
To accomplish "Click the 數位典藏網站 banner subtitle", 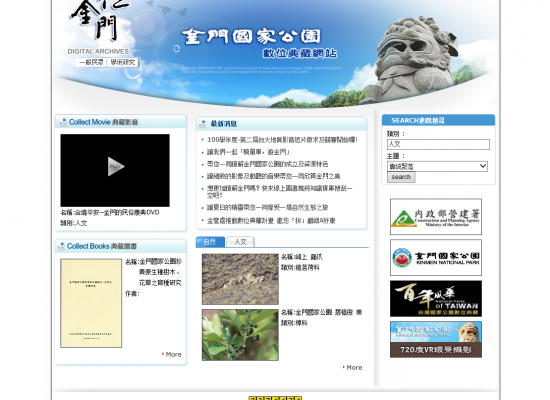I will tap(300, 53).
